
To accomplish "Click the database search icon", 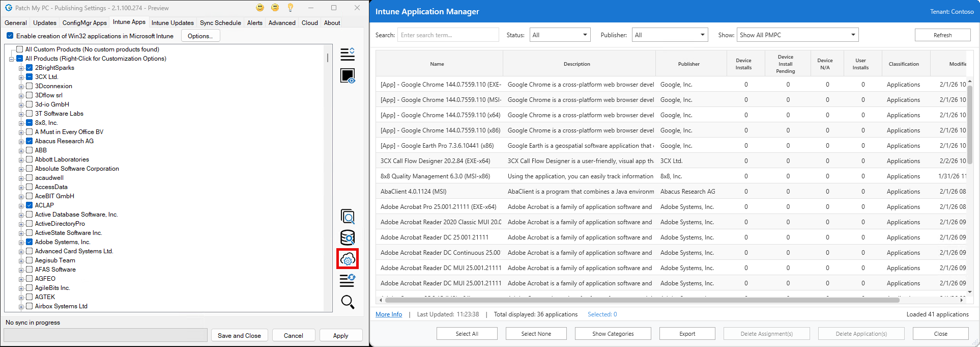I will click(x=348, y=238).
